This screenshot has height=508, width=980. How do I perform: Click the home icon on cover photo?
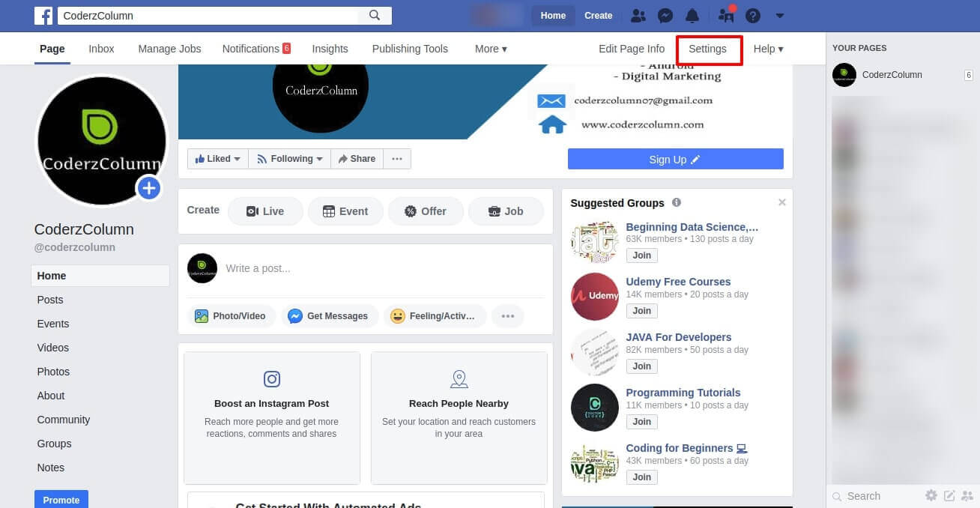pos(552,124)
